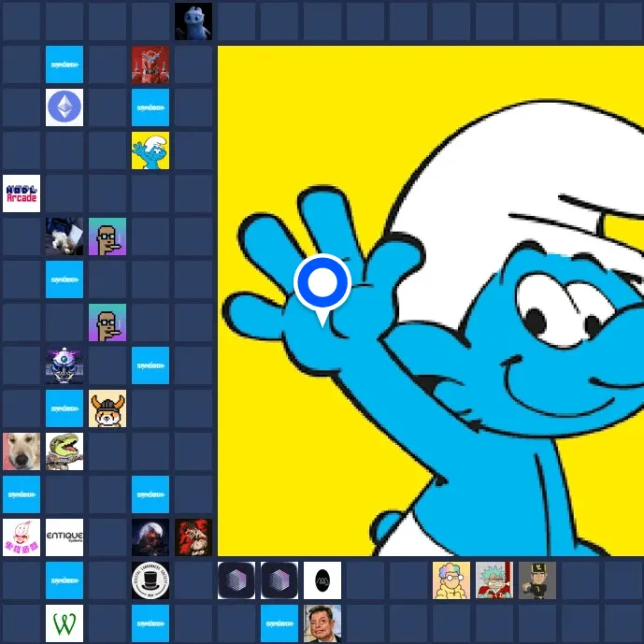Open the purple robot mask tile
The height and width of the screenshot is (644, 644).
click(x=64, y=365)
